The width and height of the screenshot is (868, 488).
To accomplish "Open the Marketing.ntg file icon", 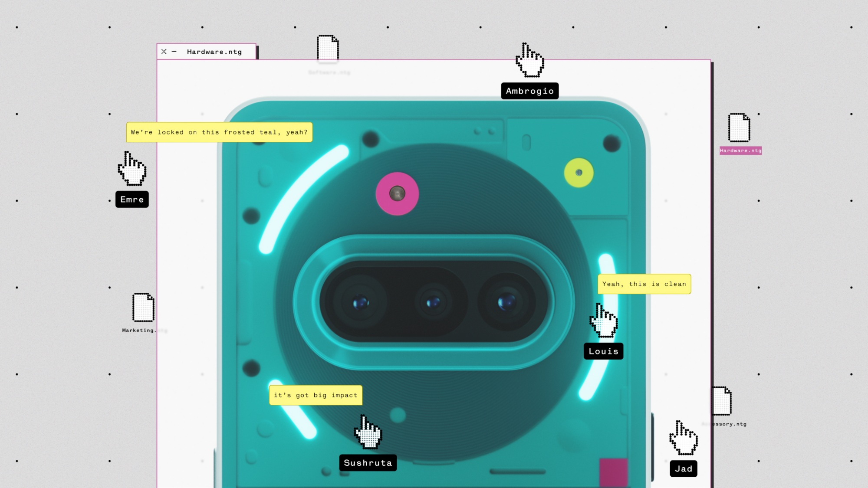I will click(143, 308).
